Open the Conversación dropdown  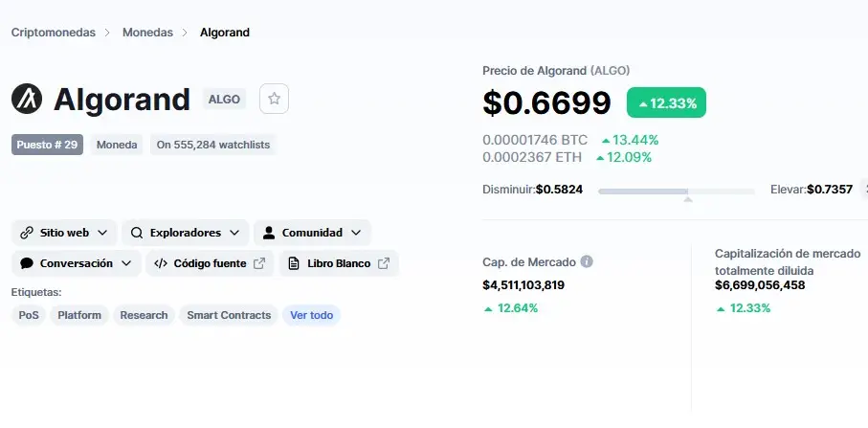(77, 263)
